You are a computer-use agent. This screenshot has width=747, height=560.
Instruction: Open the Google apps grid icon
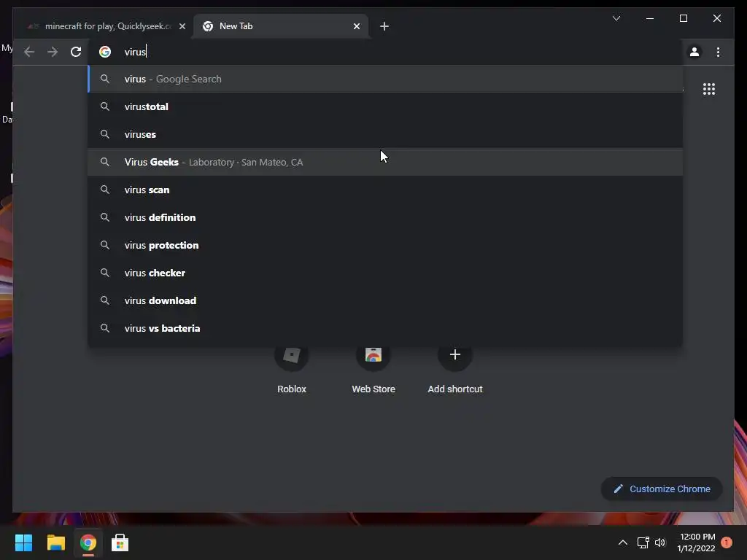[x=709, y=89]
